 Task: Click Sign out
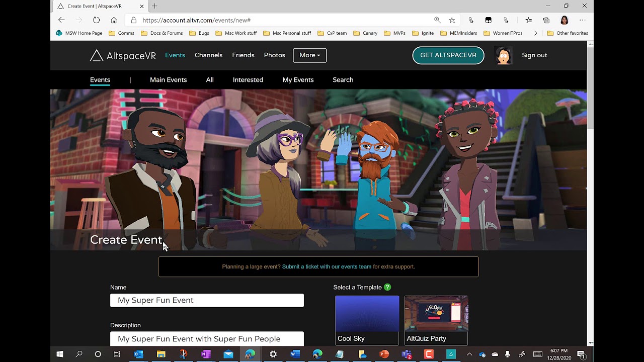[534, 55]
